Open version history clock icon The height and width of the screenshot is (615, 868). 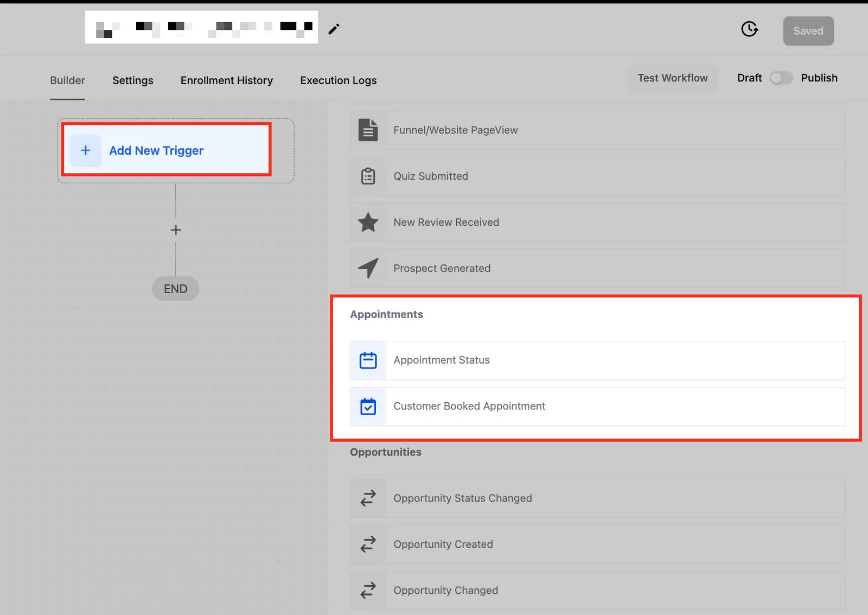pyautogui.click(x=749, y=29)
